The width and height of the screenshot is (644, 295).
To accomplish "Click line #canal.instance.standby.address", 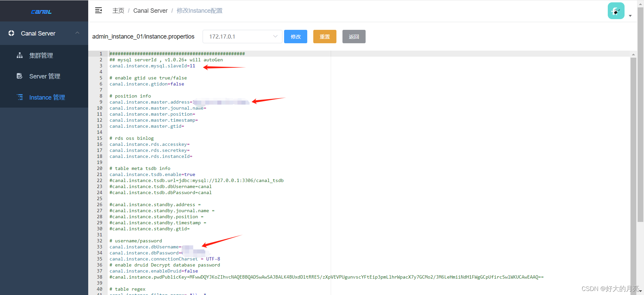I will pos(155,204).
